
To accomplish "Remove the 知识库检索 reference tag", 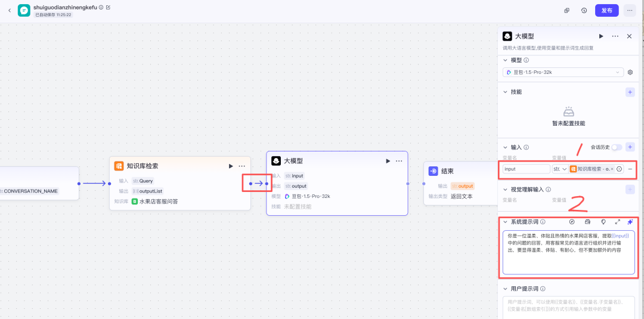I will (x=612, y=169).
